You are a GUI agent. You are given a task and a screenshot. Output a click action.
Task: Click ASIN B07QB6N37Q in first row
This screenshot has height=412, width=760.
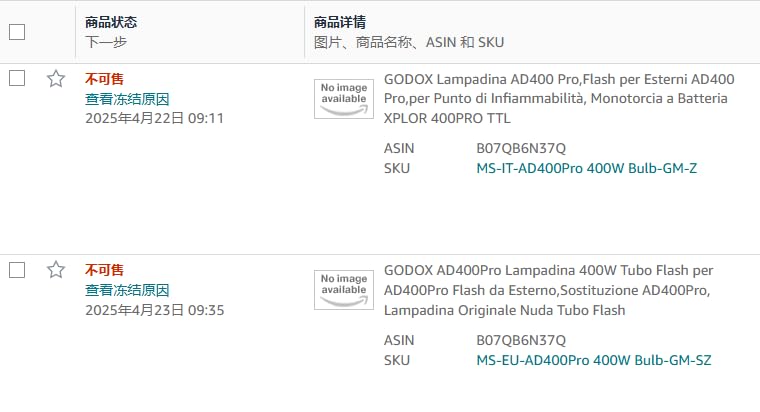521,148
